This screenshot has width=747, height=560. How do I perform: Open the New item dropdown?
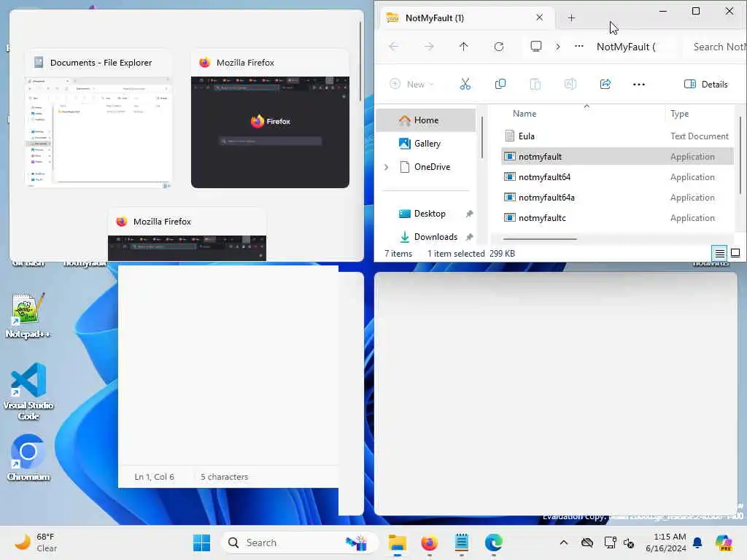coord(411,85)
